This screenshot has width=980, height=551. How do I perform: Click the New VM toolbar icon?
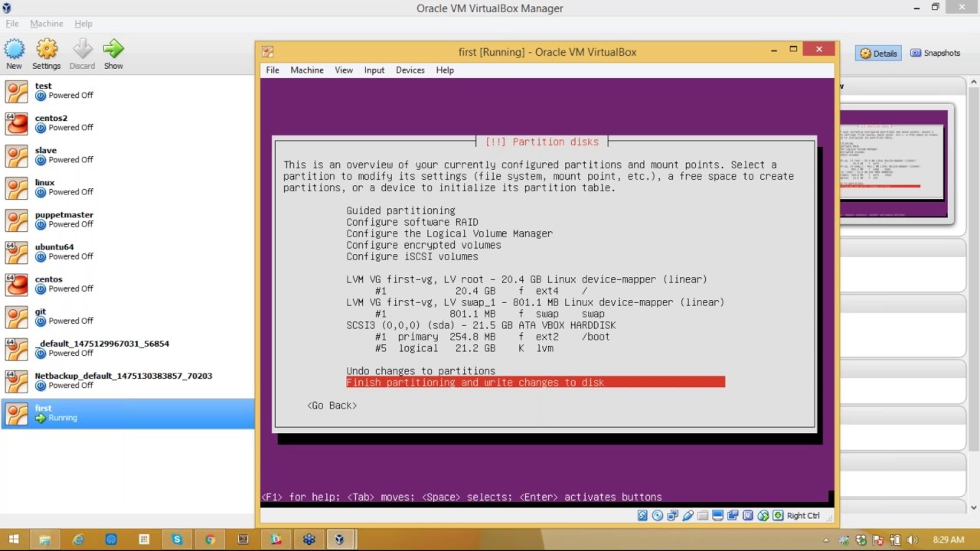[14, 49]
